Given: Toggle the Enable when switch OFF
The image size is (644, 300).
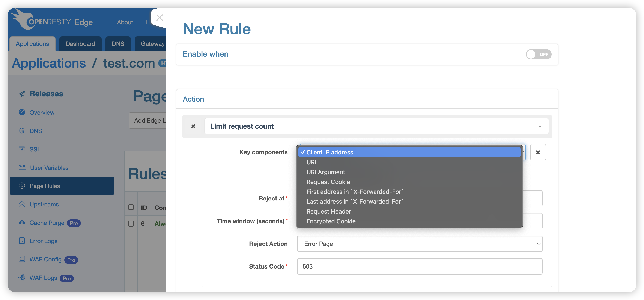Looking at the screenshot, I should coord(539,54).
